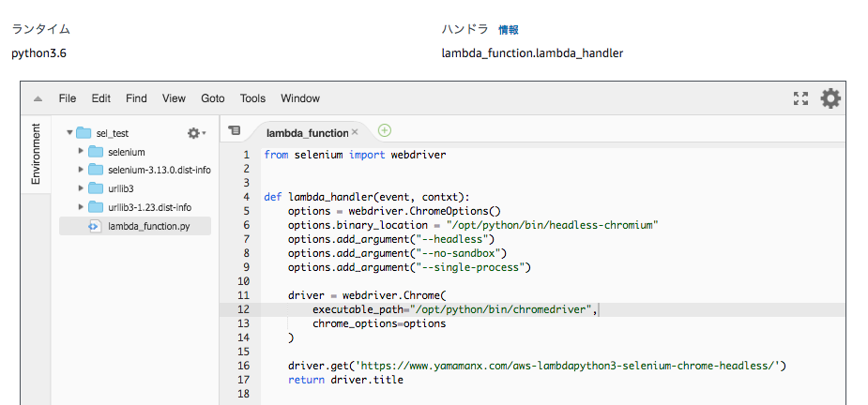Open the Tools menu
868x405 pixels.
click(x=252, y=98)
